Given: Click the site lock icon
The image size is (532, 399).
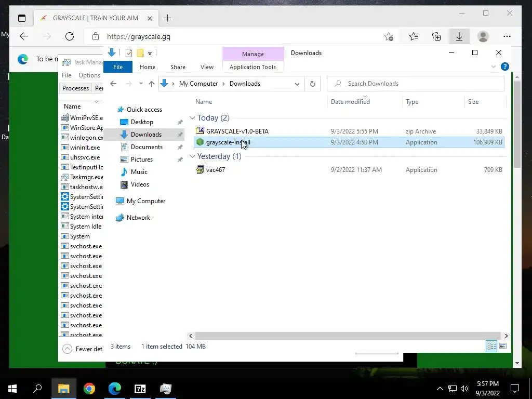Looking at the screenshot, I should (x=96, y=36).
